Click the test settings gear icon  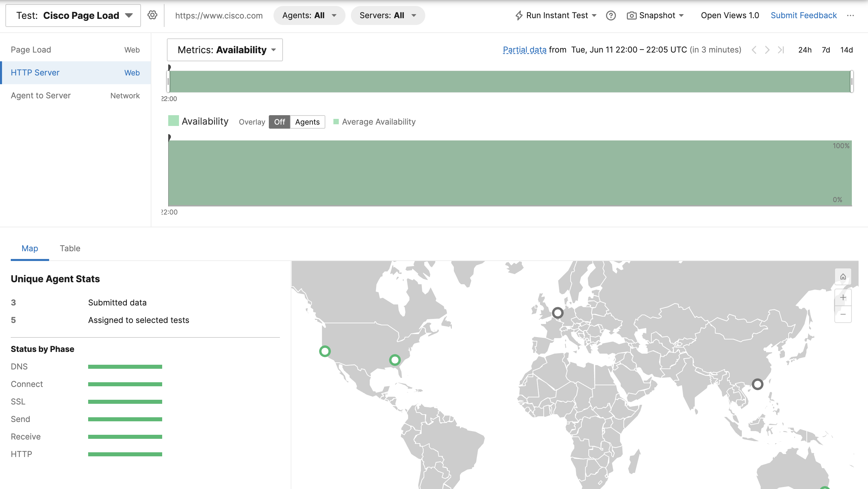[152, 15]
